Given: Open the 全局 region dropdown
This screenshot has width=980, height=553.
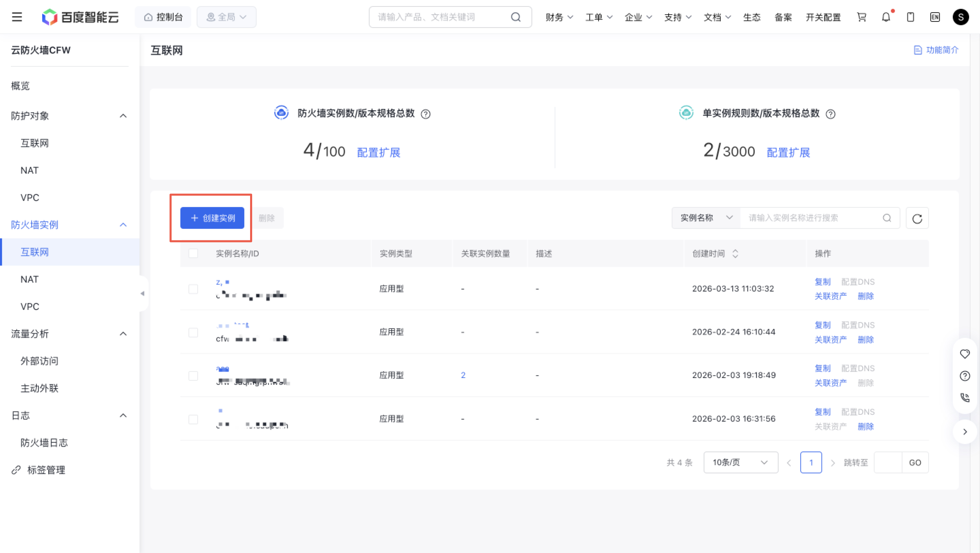Looking at the screenshot, I should [226, 17].
